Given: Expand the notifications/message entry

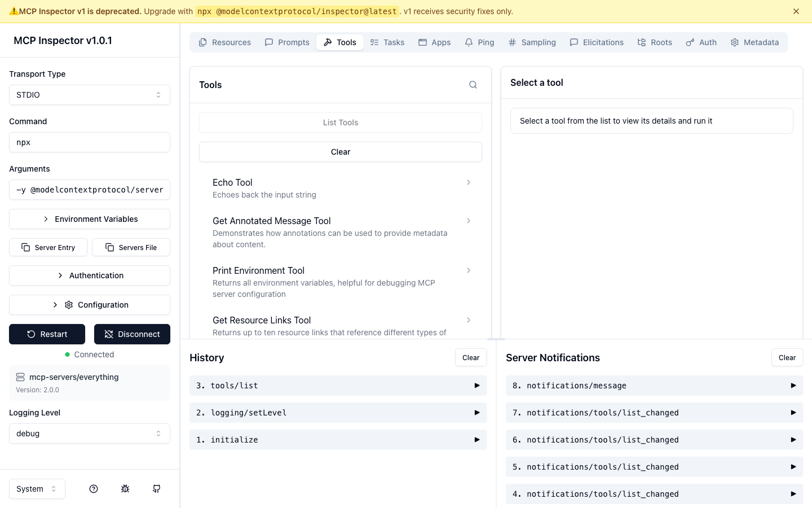Looking at the screenshot, I should click(x=655, y=386).
